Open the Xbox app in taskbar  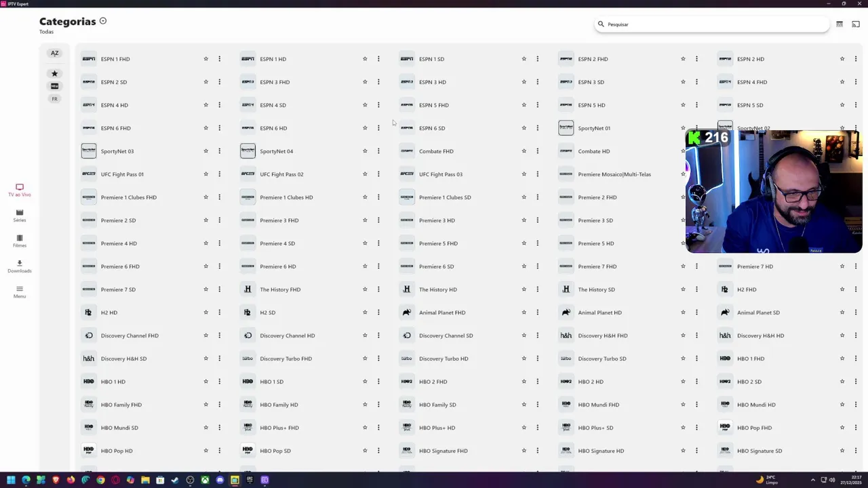tap(205, 480)
